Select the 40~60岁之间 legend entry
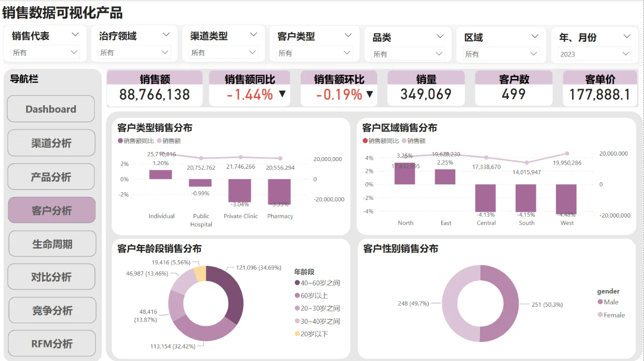The height and width of the screenshot is (361, 644). pos(319,283)
